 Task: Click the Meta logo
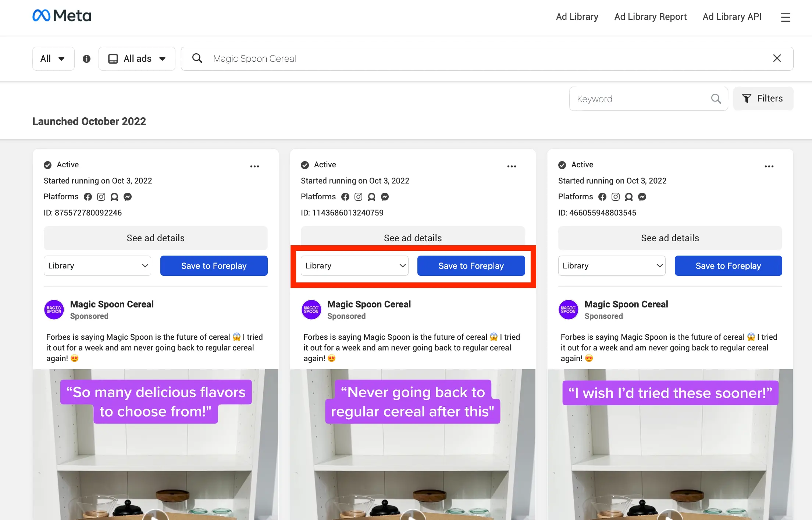(62, 16)
